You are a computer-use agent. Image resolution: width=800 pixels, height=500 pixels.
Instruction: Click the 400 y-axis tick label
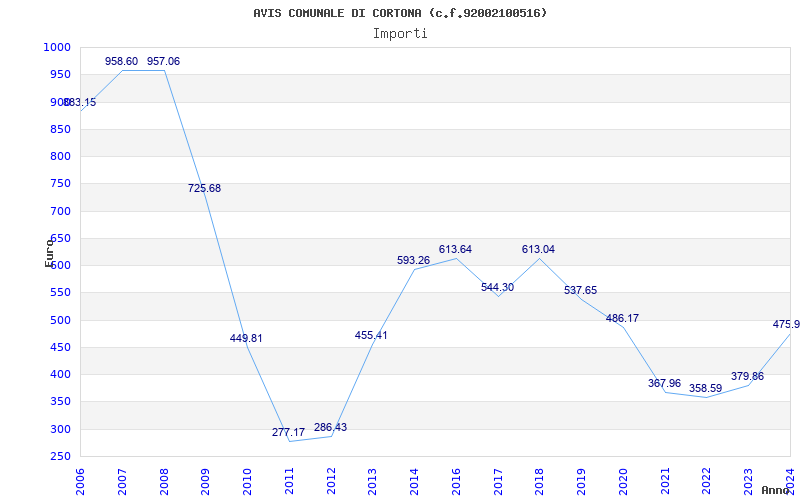click(x=60, y=374)
